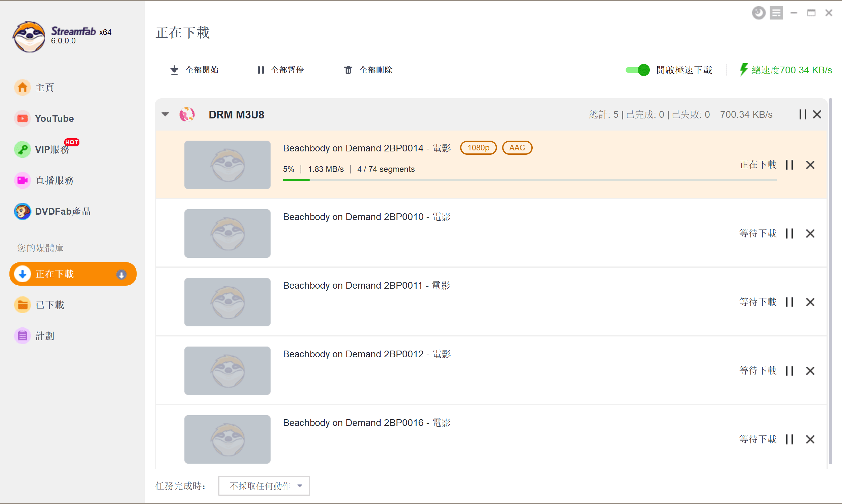
Task: Click the DVDFab mascot icon
Action: coord(23,211)
